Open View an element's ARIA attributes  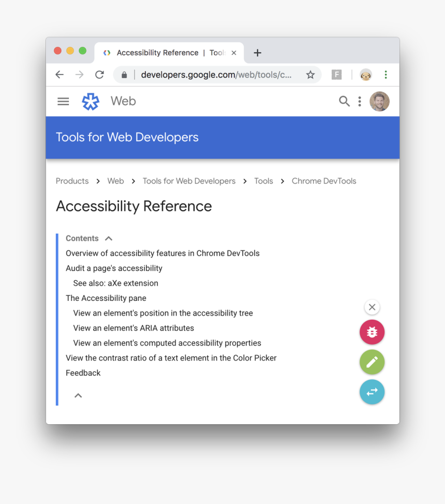click(133, 328)
